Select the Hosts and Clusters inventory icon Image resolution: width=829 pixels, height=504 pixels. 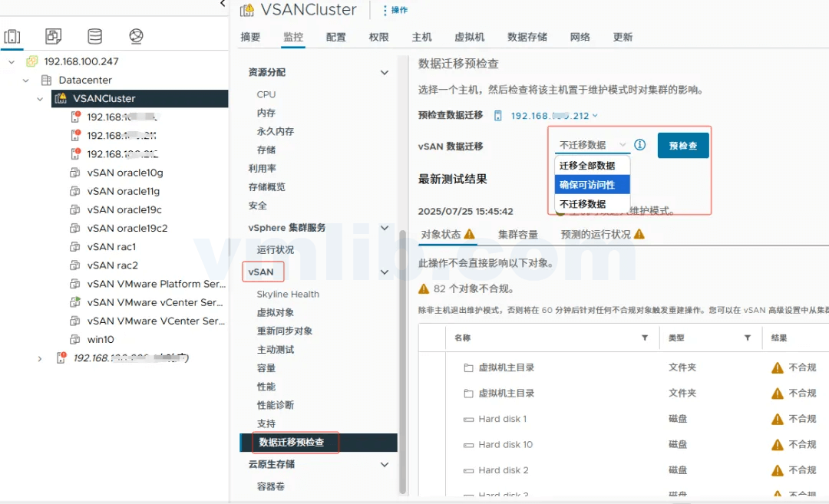tap(11, 35)
